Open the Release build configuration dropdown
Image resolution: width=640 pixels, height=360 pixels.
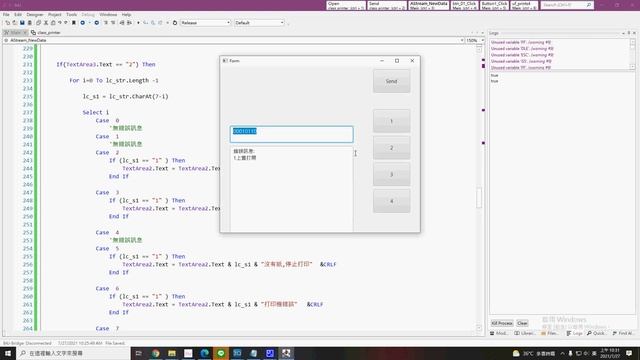pos(206,23)
